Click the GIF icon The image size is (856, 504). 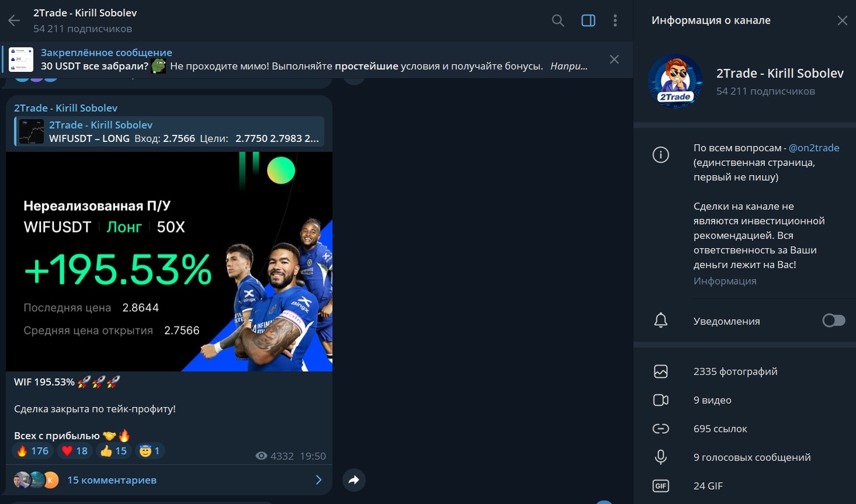[661, 486]
